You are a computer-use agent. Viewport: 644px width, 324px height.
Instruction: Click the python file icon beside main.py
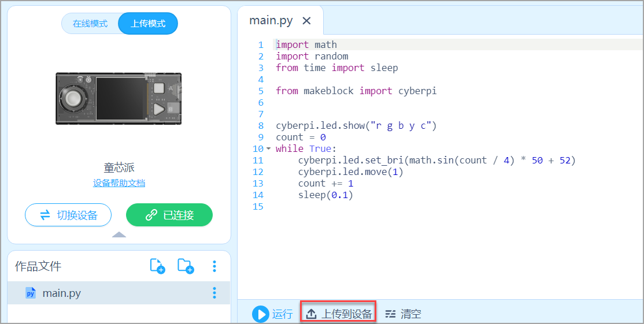coord(31,293)
